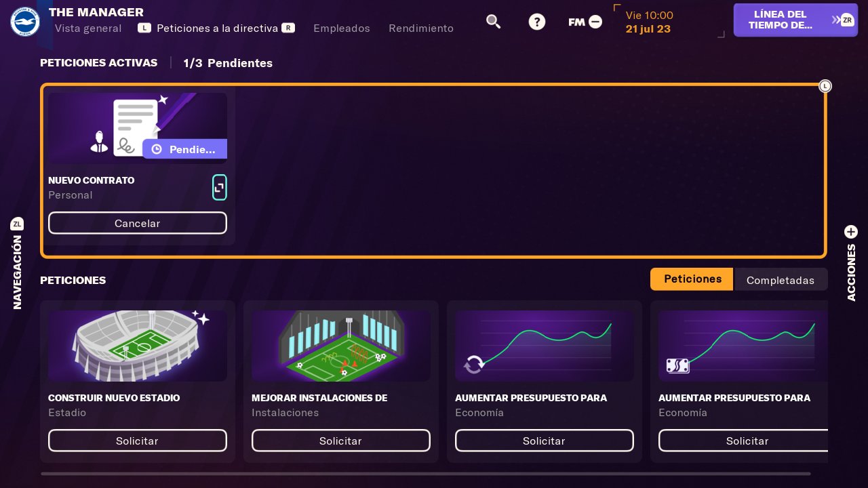The height and width of the screenshot is (488, 868).
Task: Expand the Acciones side panel
Action: (851, 272)
